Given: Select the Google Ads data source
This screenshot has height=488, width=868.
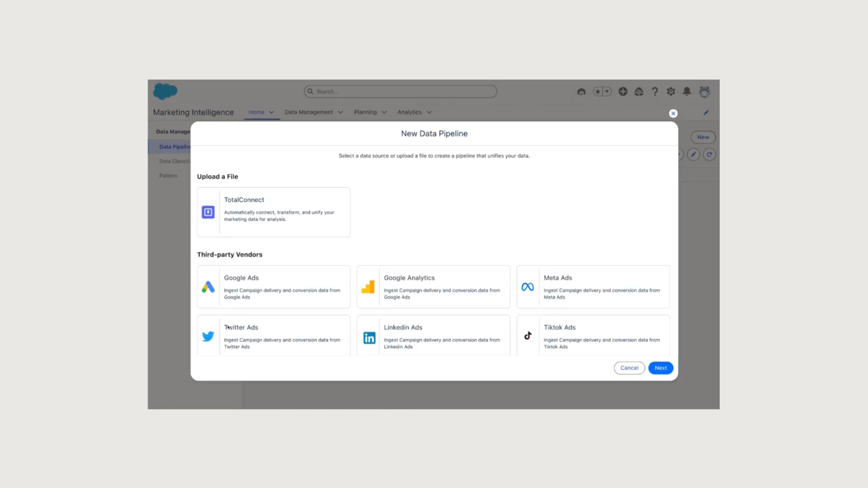Looking at the screenshot, I should point(273,286).
